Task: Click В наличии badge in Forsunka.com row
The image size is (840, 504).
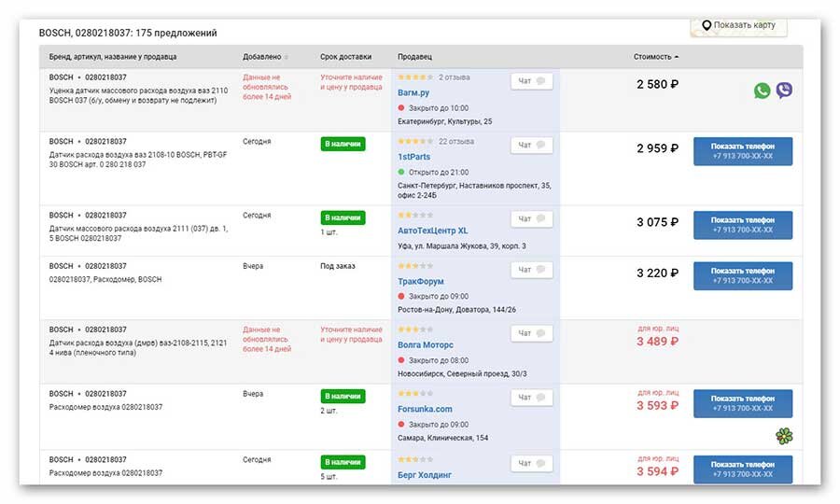Action: (343, 397)
